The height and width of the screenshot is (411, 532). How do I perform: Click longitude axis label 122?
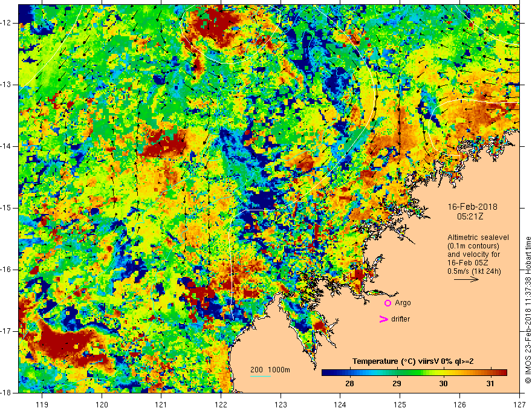[x=221, y=404]
